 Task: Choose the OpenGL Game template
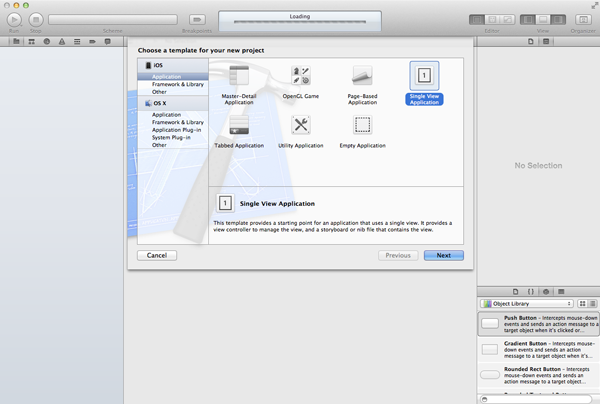301,82
